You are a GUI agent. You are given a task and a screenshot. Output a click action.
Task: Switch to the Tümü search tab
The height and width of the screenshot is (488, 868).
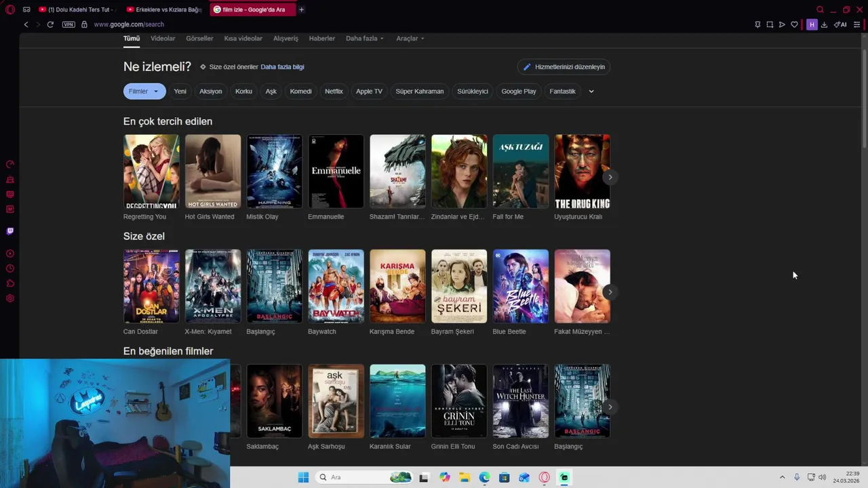[132, 39]
